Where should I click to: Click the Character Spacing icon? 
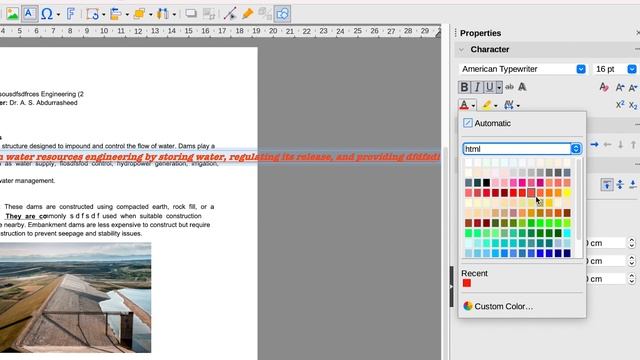tap(509, 105)
